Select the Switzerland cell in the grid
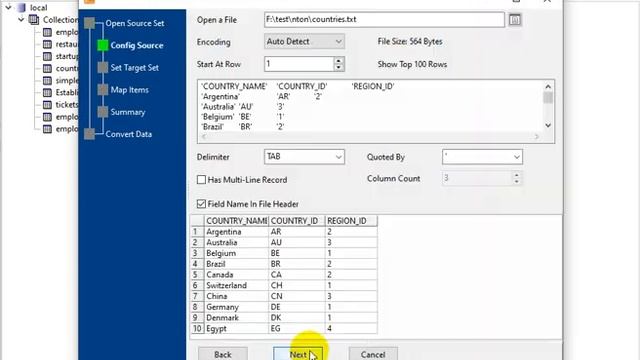The width and height of the screenshot is (640, 360). pos(236,285)
